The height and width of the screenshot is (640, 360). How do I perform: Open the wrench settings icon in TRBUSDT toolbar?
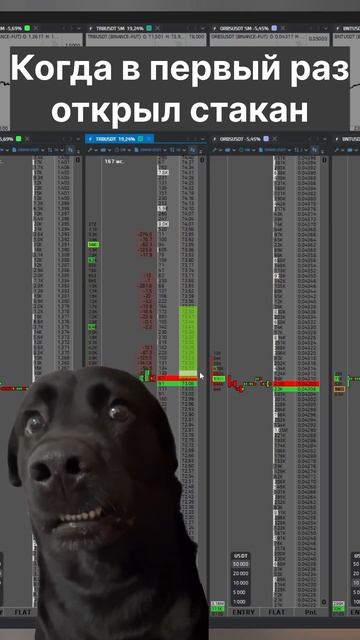[89, 150]
